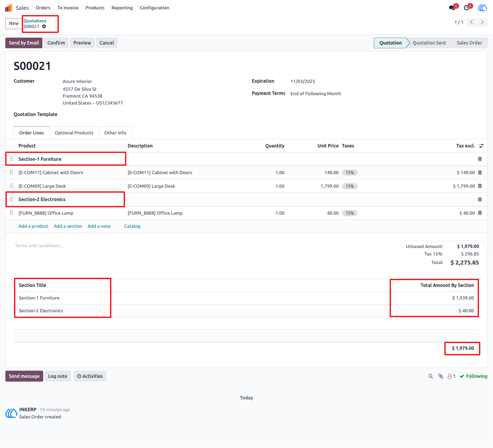
Task: Delete the Large Desk order line
Action: pos(480,186)
